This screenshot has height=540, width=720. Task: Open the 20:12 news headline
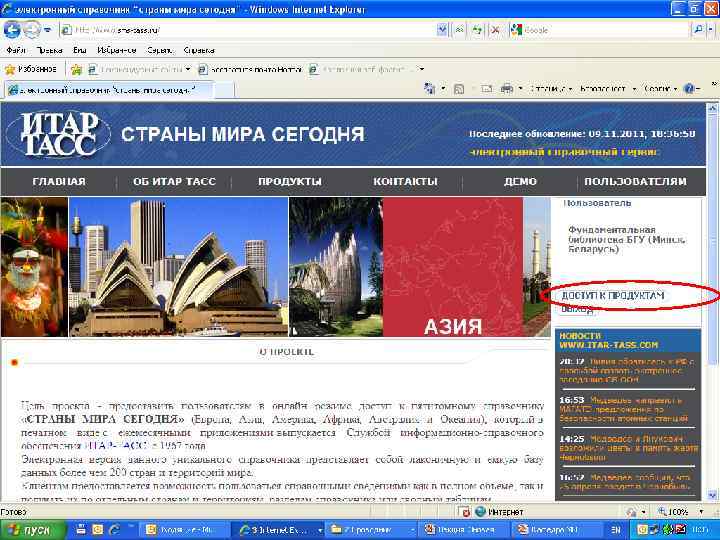tap(627, 371)
